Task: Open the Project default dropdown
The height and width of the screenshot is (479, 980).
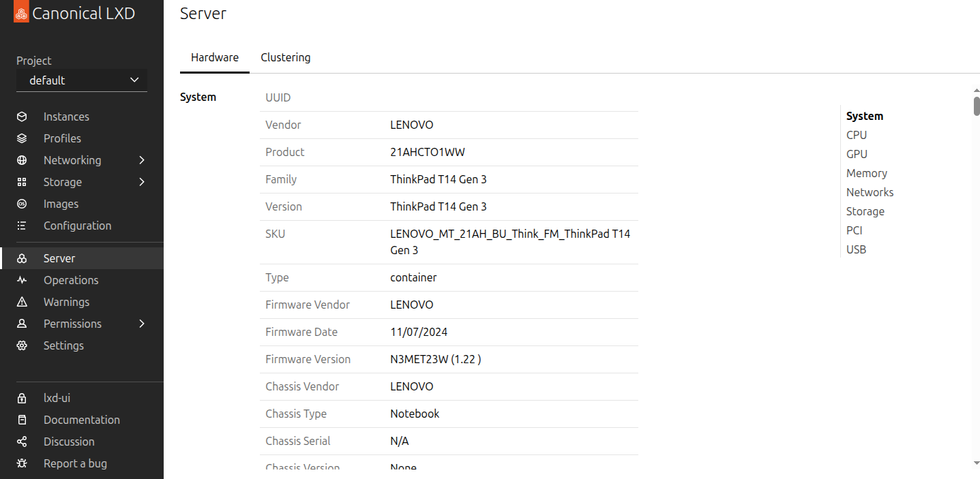Action: tap(82, 80)
